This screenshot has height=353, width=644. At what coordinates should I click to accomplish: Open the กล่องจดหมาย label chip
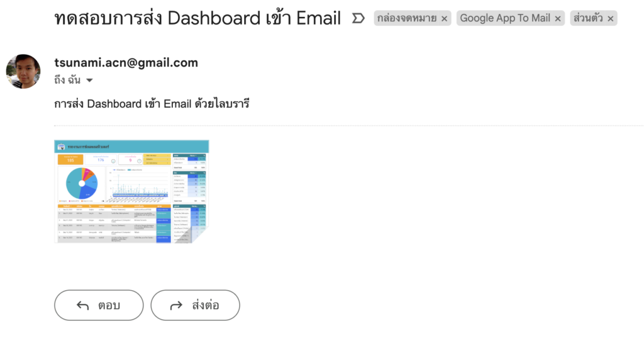(407, 18)
